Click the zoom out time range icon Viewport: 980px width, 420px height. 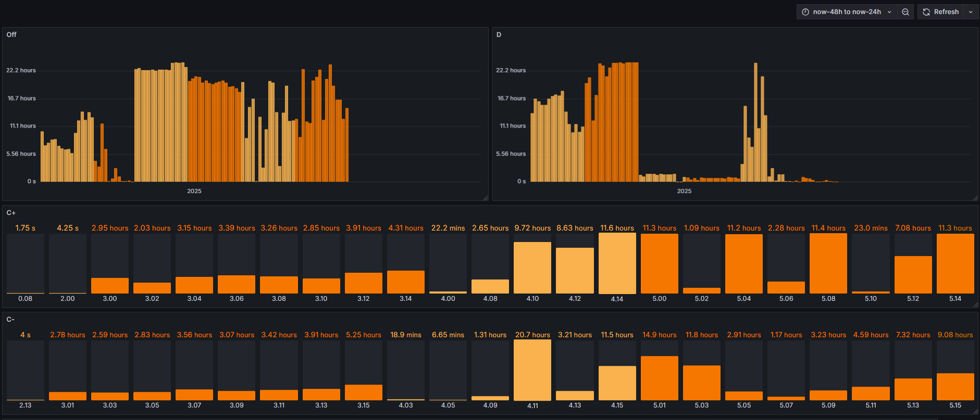point(905,12)
